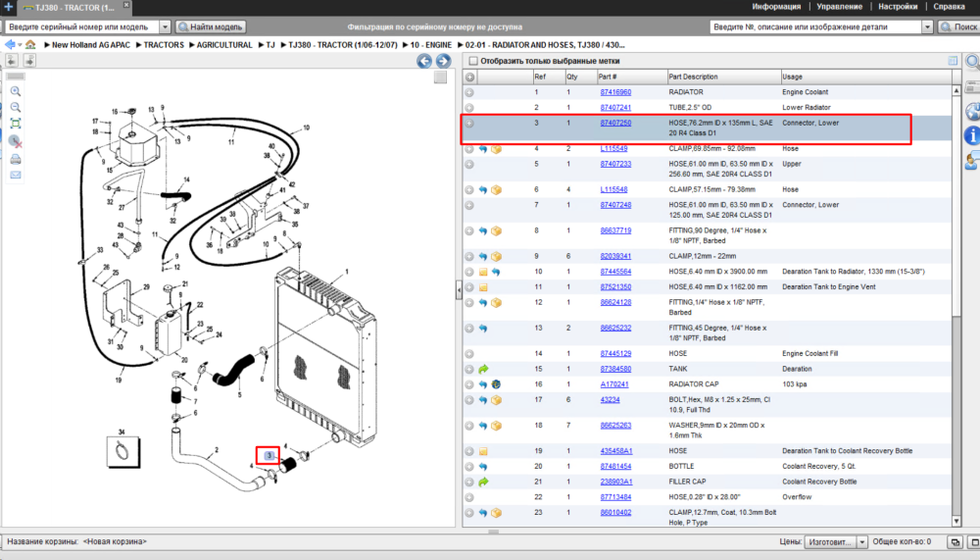Clear selected callout marks icon

pos(16,141)
